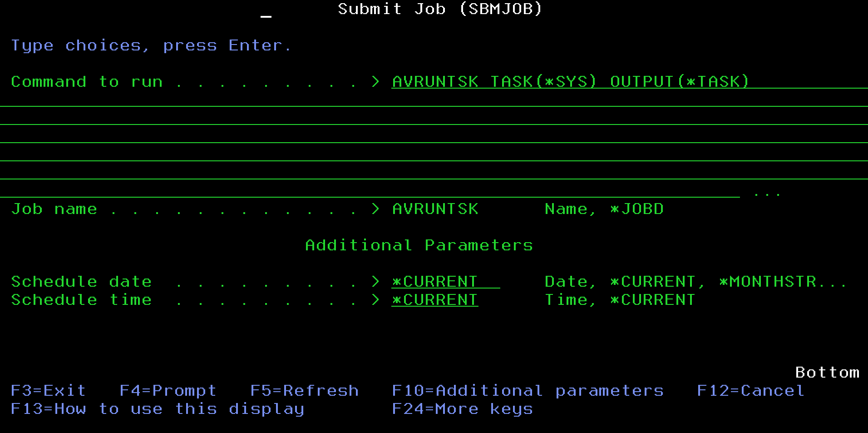Click the F4=Prompt key label

[168, 391]
